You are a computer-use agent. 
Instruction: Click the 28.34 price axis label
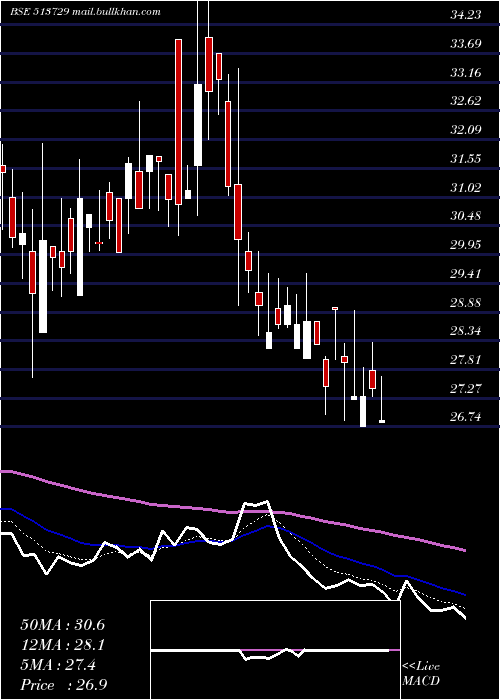click(x=466, y=331)
